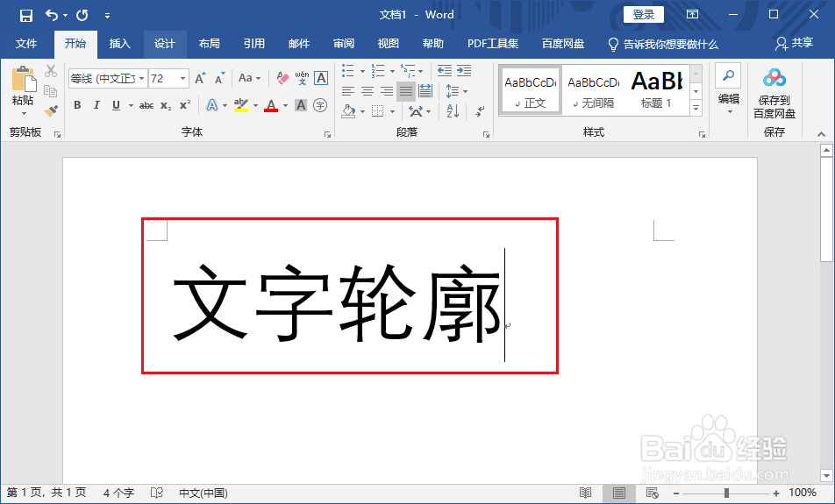Viewport: 835px width, 504px height.
Task: Click the Redo/Repeat icon
Action: pyautogui.click(x=82, y=16)
